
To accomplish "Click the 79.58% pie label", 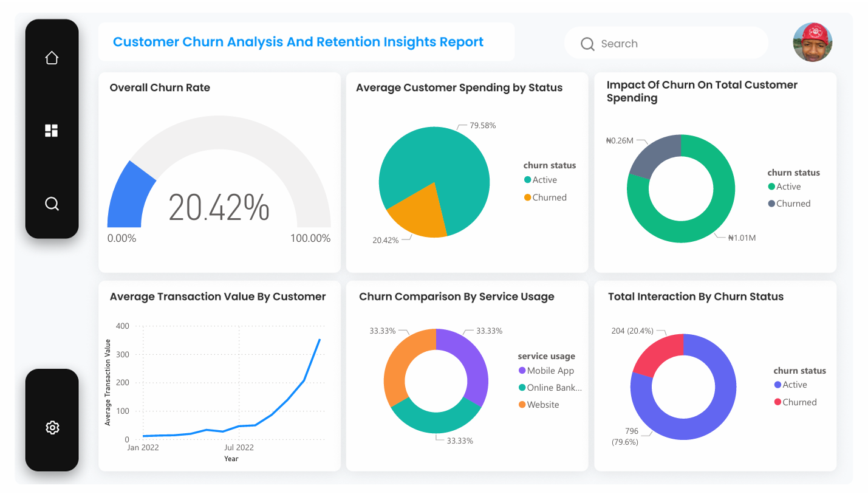I will click(x=483, y=126).
